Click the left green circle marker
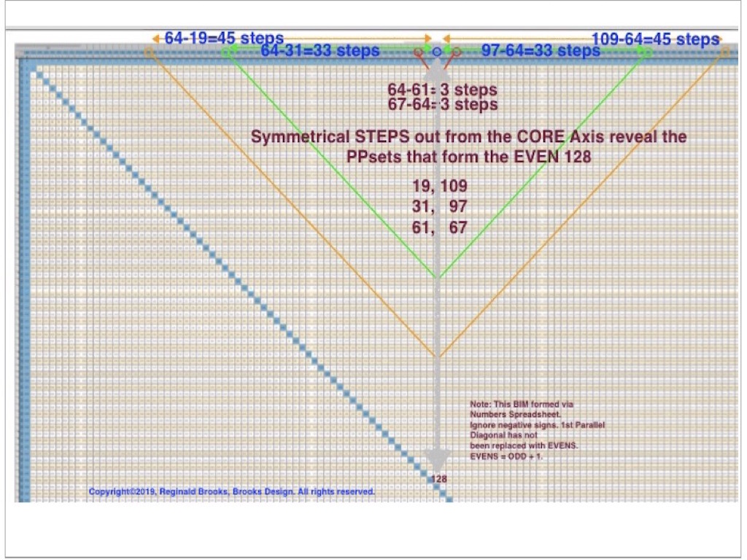Viewport: 747px width, 560px height. [228, 52]
